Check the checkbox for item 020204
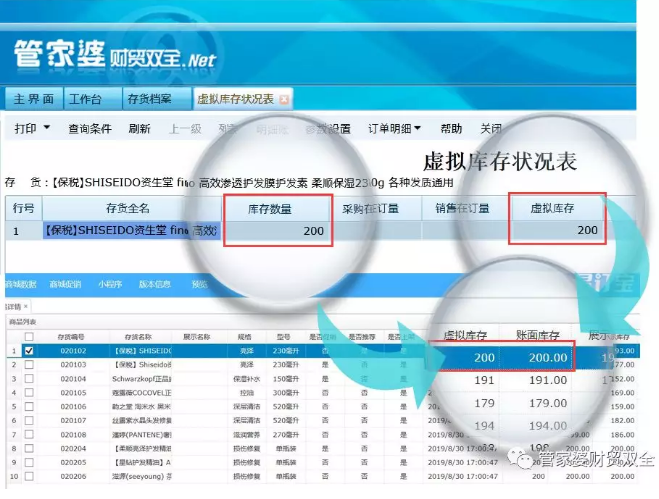Screen dimensions: 659x499 coord(29,449)
